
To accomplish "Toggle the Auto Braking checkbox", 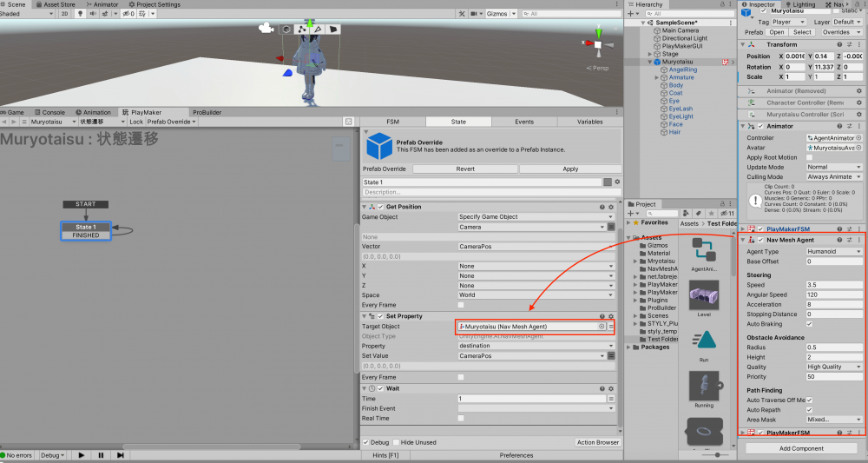I will 809,324.
